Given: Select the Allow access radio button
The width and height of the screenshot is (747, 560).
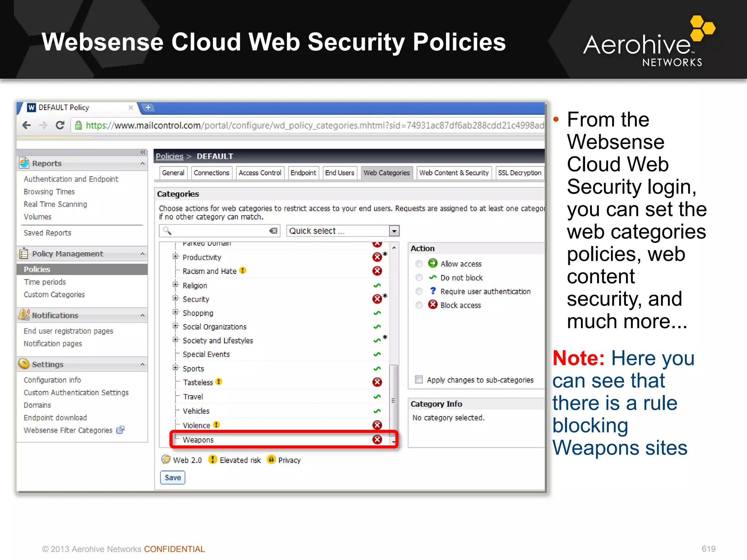Looking at the screenshot, I should coord(419,264).
